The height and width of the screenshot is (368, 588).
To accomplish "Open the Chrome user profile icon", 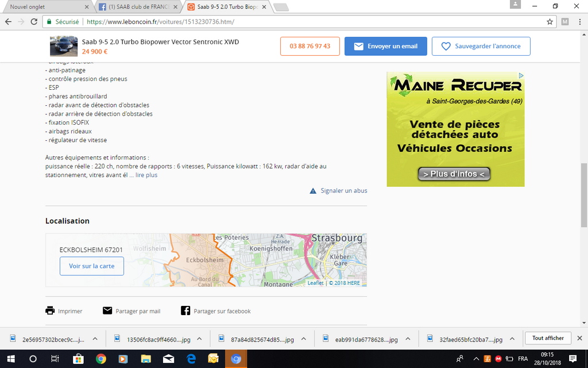I will coord(515,4).
